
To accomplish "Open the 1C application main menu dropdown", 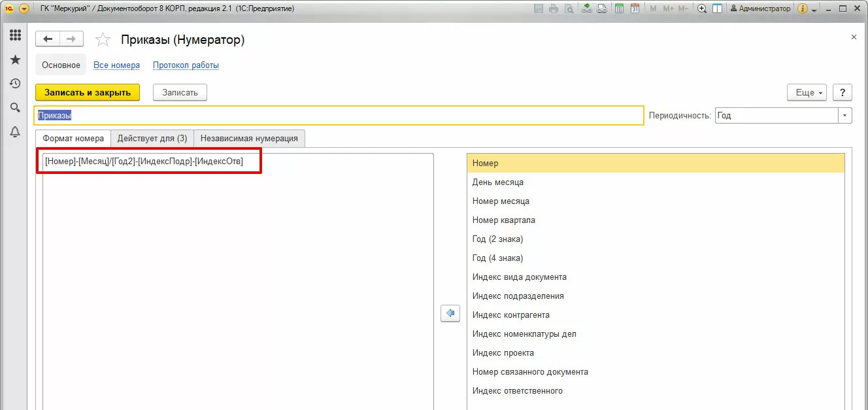I will 24,9.
